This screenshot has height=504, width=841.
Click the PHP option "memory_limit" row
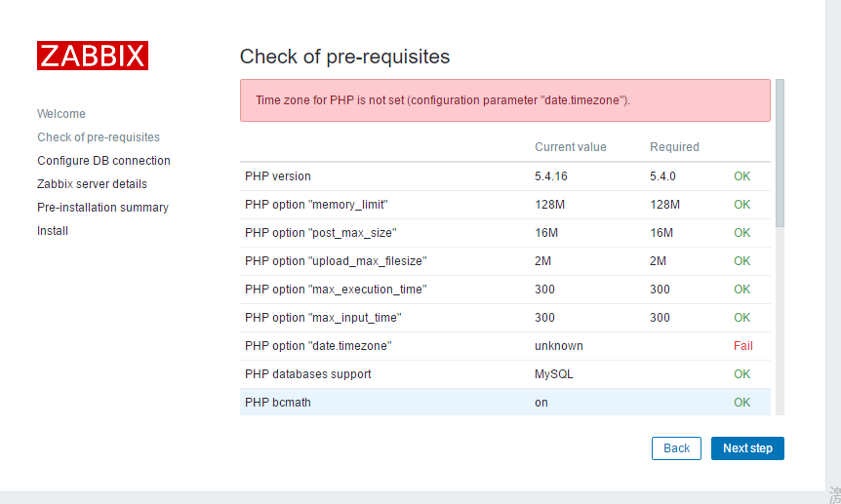[505, 205]
